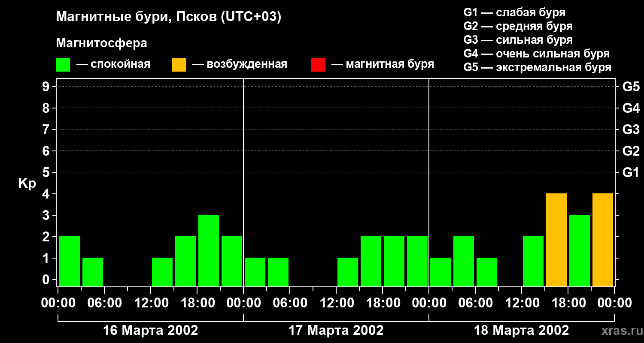Viewport: 644px width, 343px height.
Task: Click the G3 label on the right axis
Action: 631,129
